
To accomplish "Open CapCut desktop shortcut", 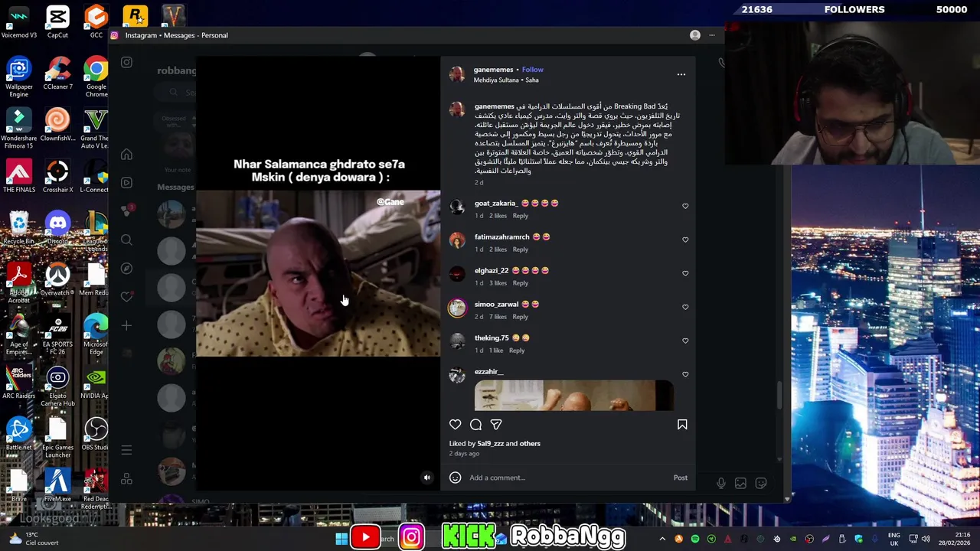I will (x=57, y=22).
